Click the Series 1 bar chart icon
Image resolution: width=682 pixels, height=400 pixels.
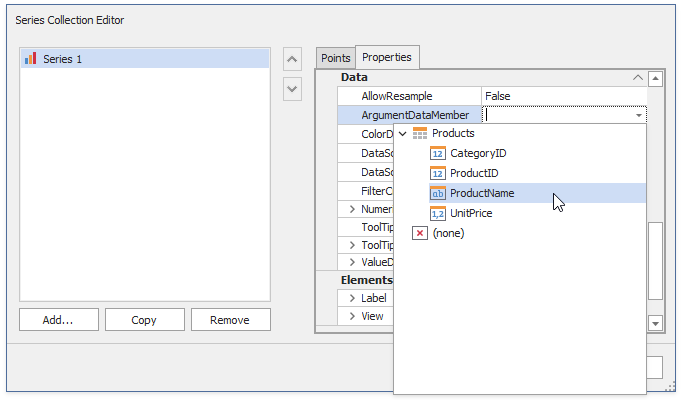(30, 59)
